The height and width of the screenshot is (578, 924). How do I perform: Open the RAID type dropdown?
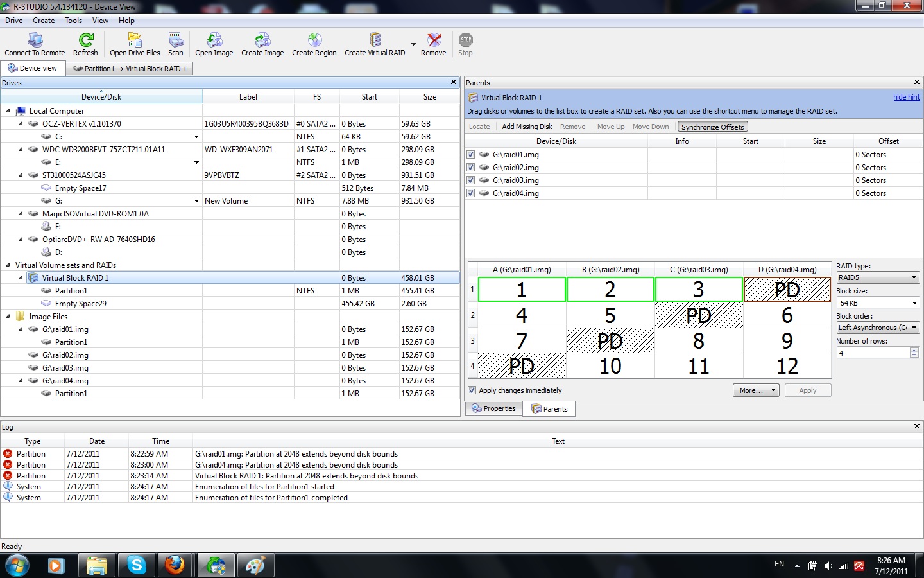878,277
